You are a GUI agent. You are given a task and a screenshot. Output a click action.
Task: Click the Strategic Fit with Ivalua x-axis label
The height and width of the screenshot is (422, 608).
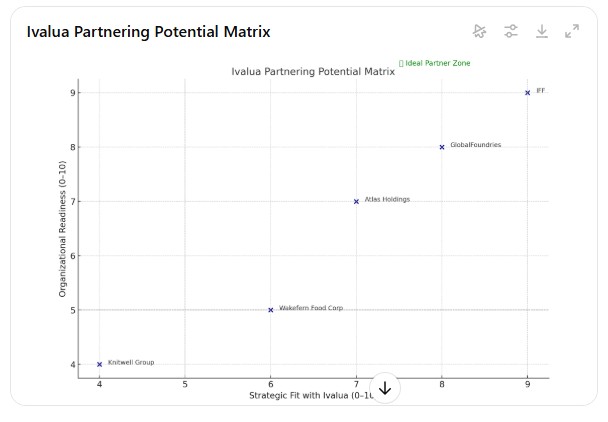pyautogui.click(x=310, y=396)
